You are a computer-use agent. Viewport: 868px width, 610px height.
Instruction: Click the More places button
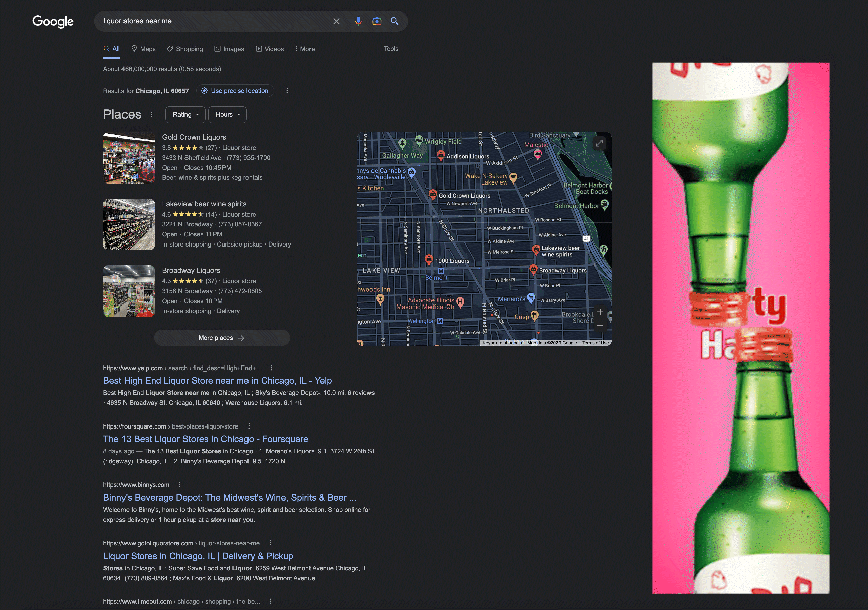[222, 338]
